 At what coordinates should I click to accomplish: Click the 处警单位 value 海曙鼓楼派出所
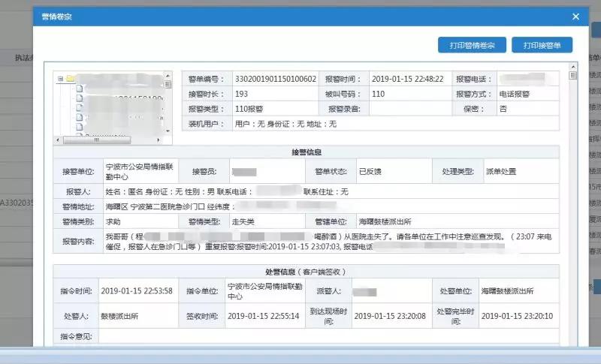(x=507, y=291)
